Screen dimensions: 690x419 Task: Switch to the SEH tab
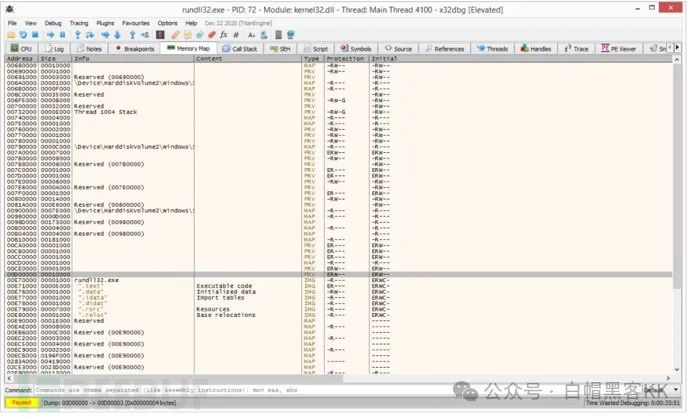(x=280, y=48)
